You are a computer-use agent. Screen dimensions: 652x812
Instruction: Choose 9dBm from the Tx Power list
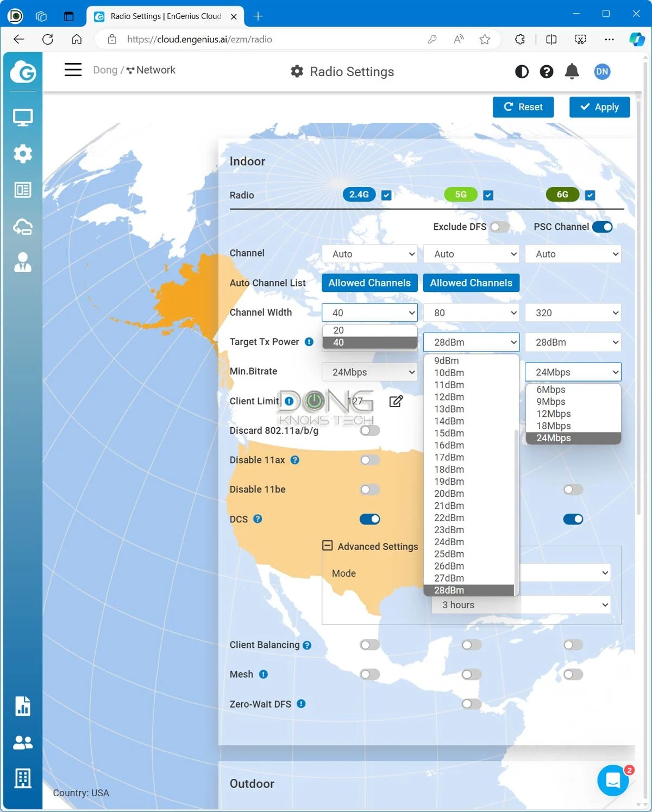pos(469,361)
